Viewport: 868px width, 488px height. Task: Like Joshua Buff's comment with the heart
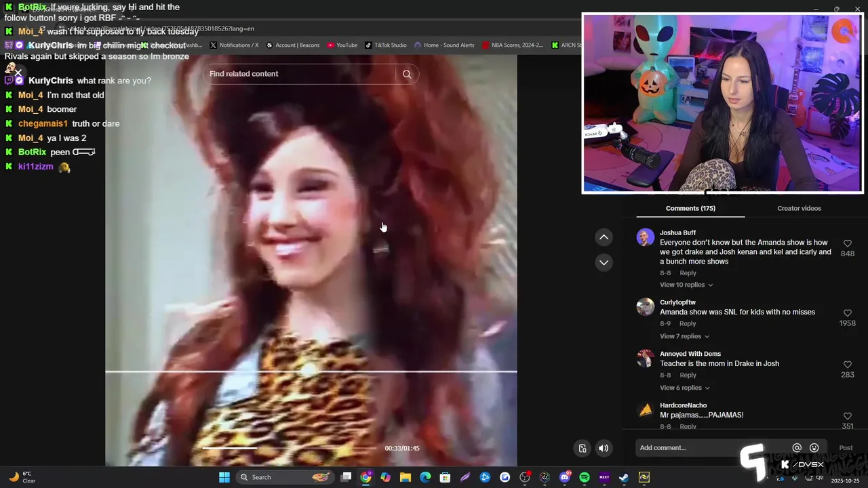[x=847, y=243]
